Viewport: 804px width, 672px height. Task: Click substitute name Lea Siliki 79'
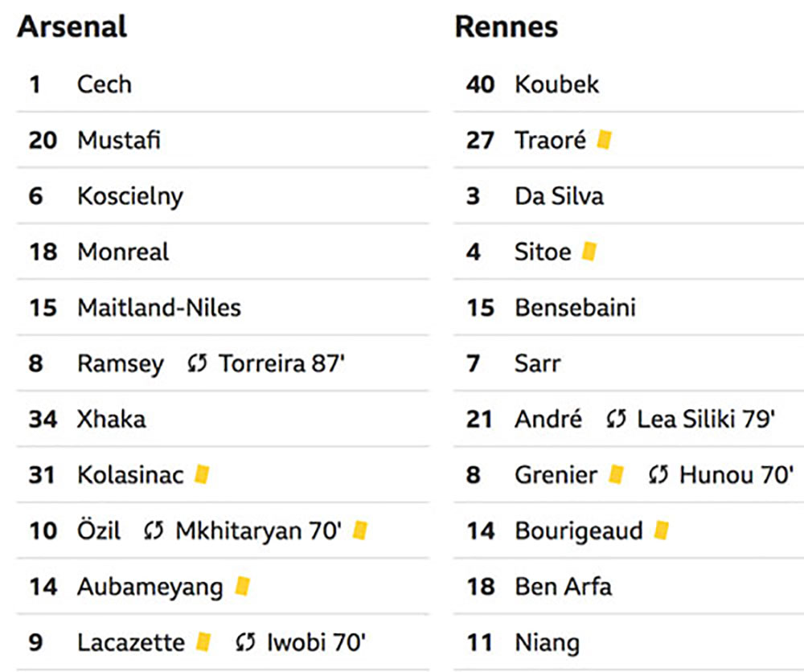(x=706, y=420)
